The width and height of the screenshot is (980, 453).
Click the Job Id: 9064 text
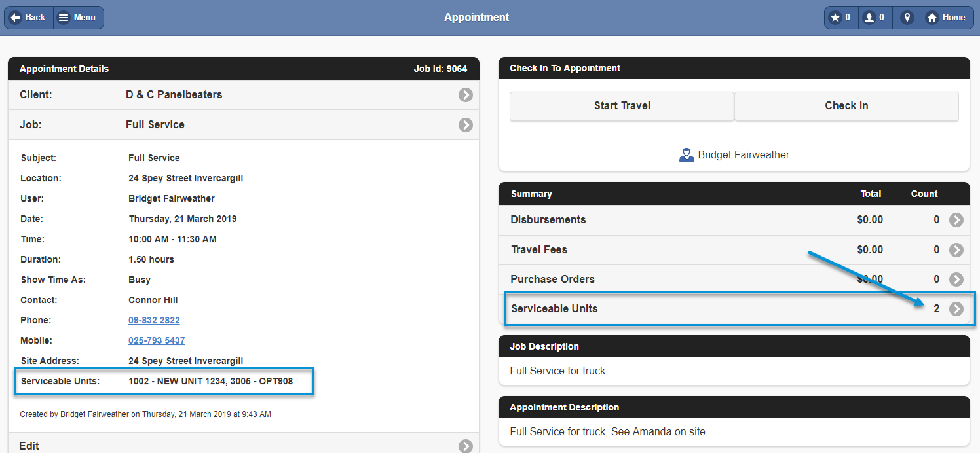[440, 69]
